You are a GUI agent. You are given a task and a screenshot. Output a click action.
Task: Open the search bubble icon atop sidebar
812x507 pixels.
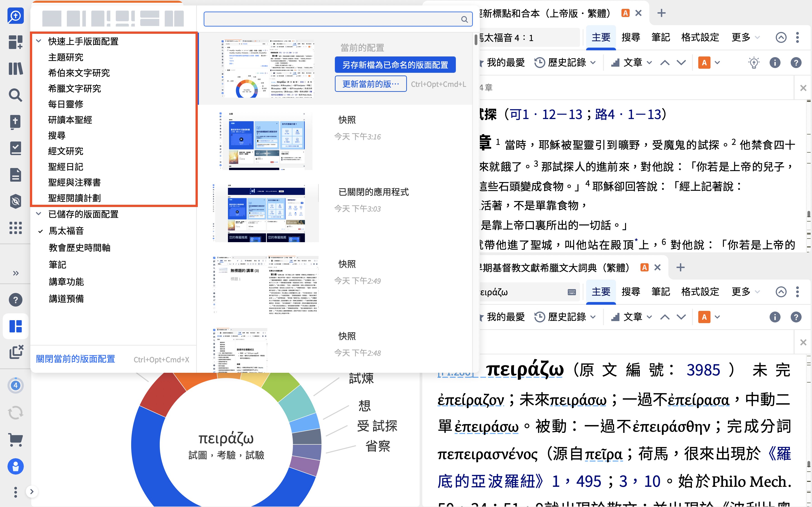tap(15, 16)
